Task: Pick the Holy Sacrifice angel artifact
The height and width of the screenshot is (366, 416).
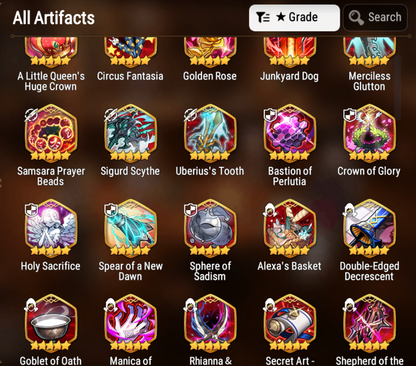Action: point(51,228)
